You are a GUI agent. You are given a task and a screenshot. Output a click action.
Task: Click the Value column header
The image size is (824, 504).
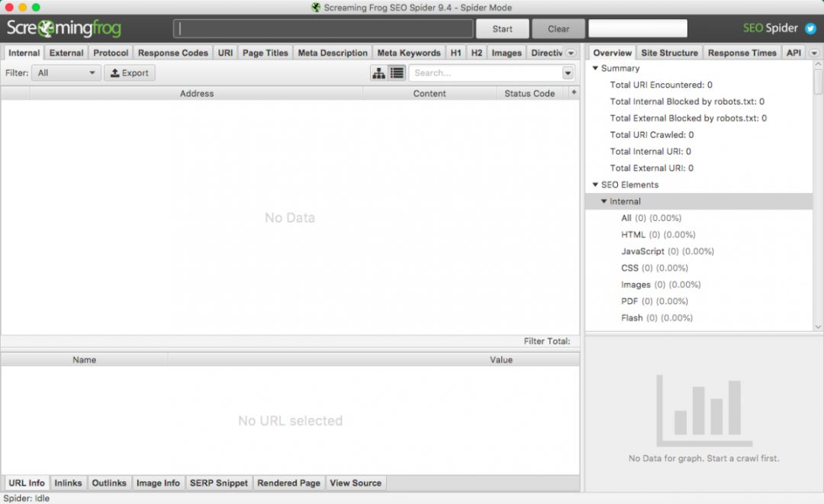coord(501,360)
